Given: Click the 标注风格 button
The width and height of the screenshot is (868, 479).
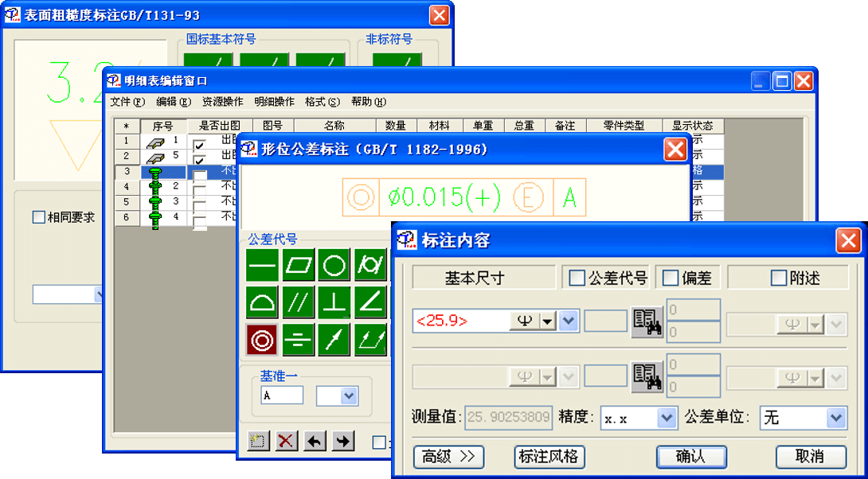Looking at the screenshot, I should (x=549, y=457).
